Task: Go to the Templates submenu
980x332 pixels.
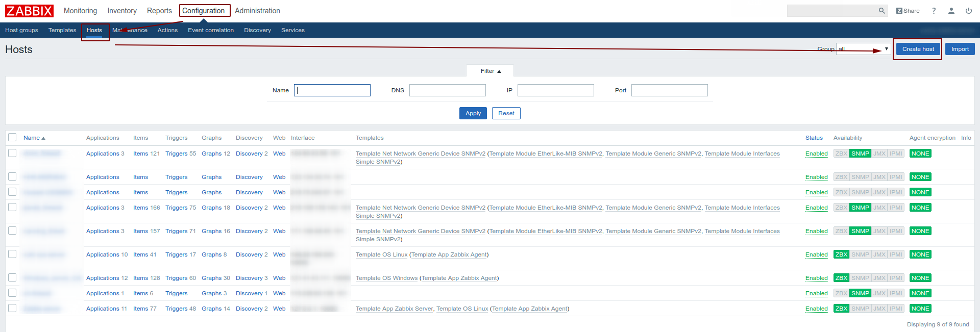Action: (x=62, y=30)
